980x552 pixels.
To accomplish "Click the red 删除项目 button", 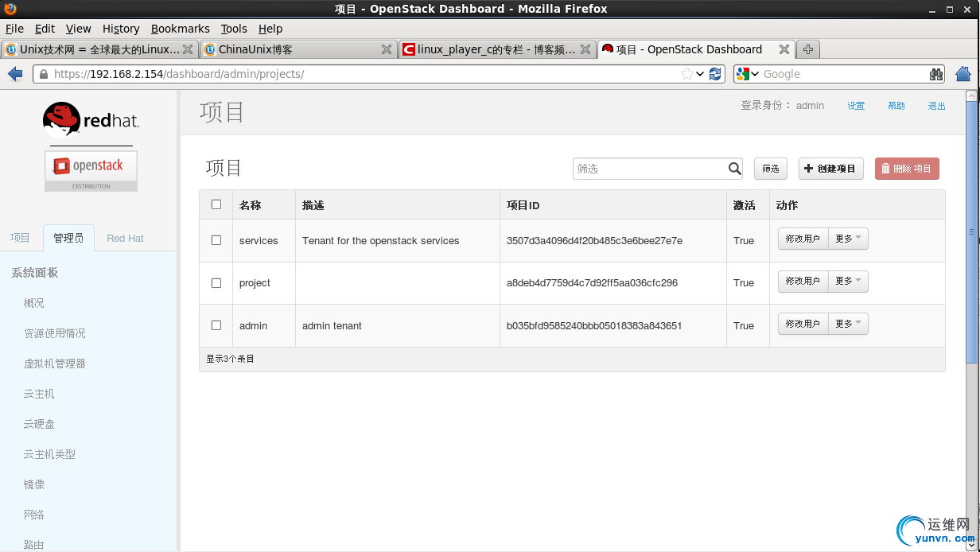I will tap(907, 169).
